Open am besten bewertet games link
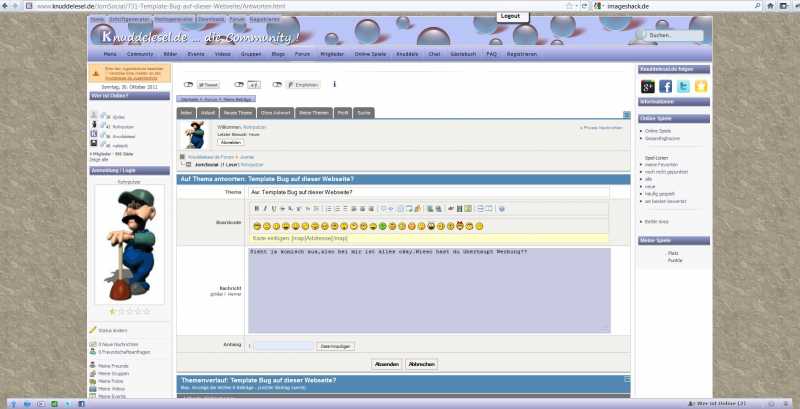The height and width of the screenshot is (409, 800). click(x=666, y=201)
